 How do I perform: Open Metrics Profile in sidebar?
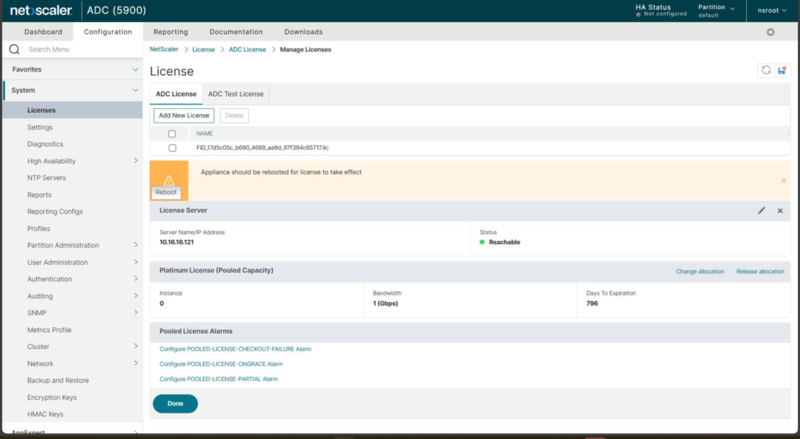point(49,330)
